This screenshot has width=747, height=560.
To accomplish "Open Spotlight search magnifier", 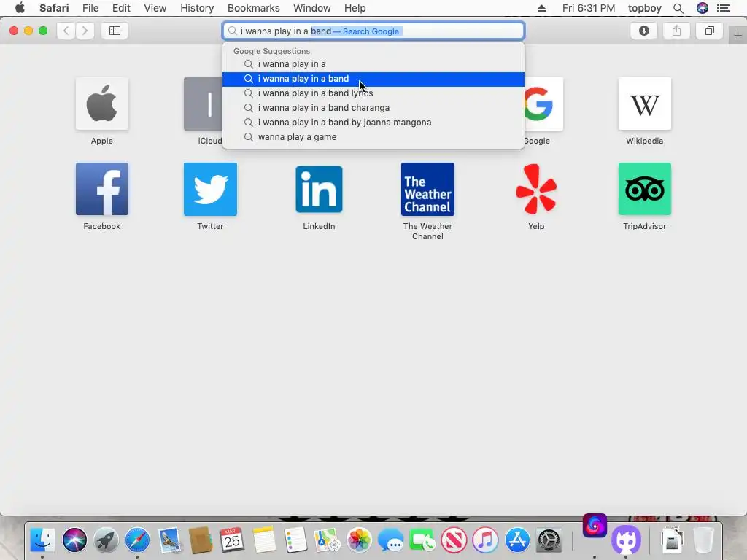I will click(678, 8).
